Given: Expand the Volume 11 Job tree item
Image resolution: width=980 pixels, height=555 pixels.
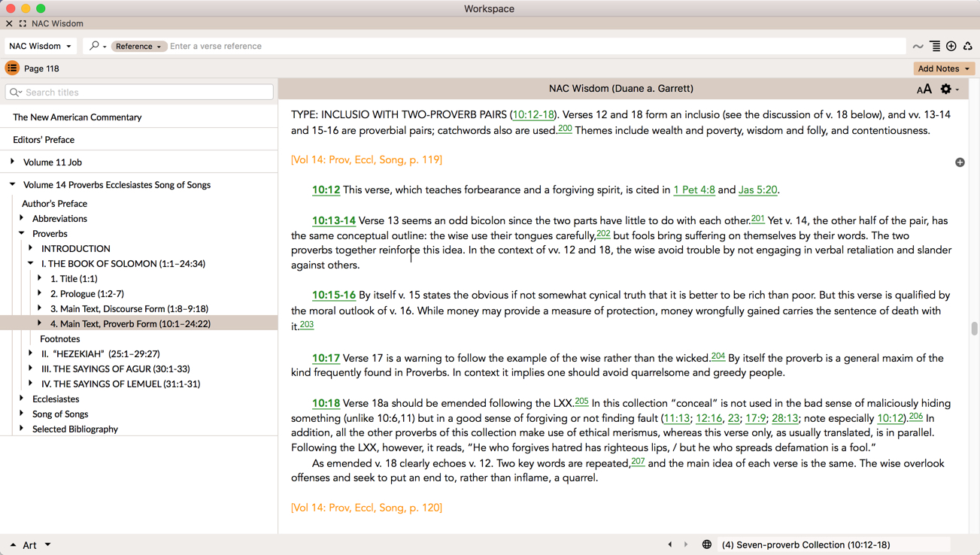Looking at the screenshot, I should [13, 162].
